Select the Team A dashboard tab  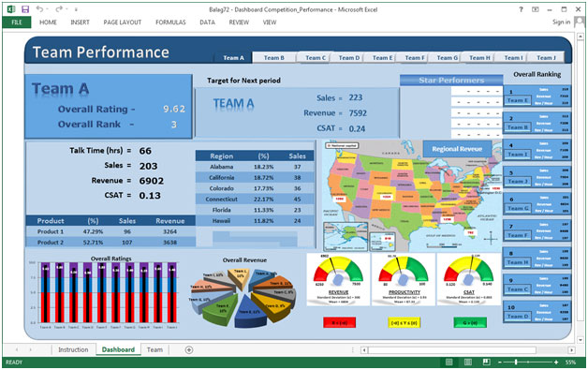pos(233,58)
